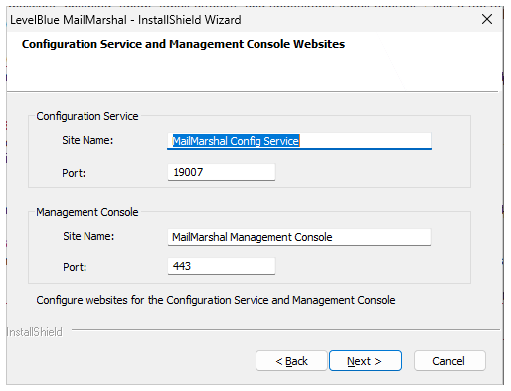This screenshot has height=391, width=511.
Task: Click the Port label under Configuration Service
Action: tap(74, 173)
